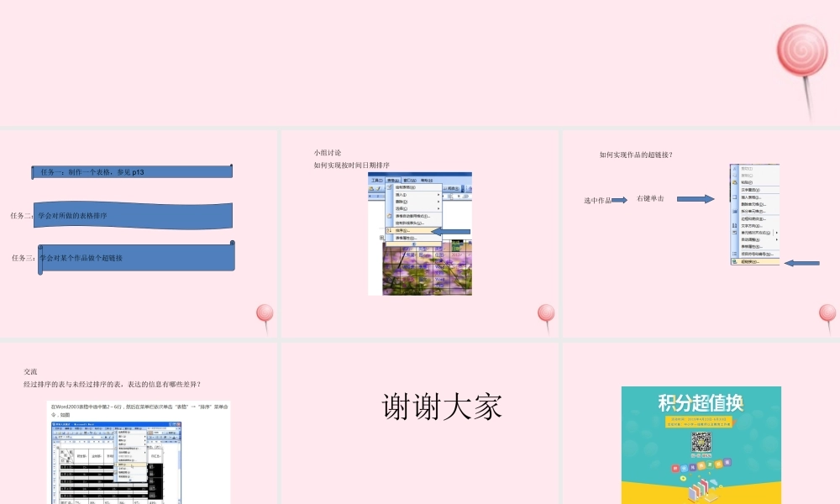Image resolution: width=840 pixels, height=504 pixels.
Task: Click the '小组讨论' heading
Action: point(328,153)
